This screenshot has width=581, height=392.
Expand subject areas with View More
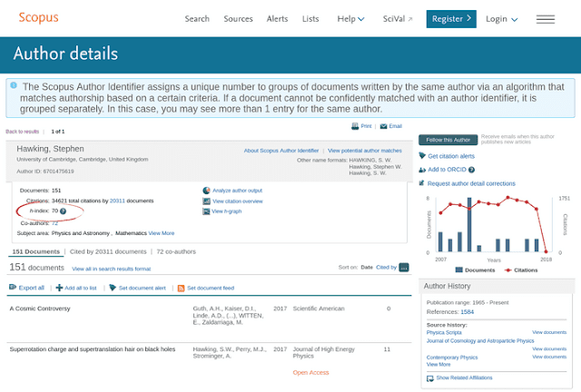[x=162, y=233]
